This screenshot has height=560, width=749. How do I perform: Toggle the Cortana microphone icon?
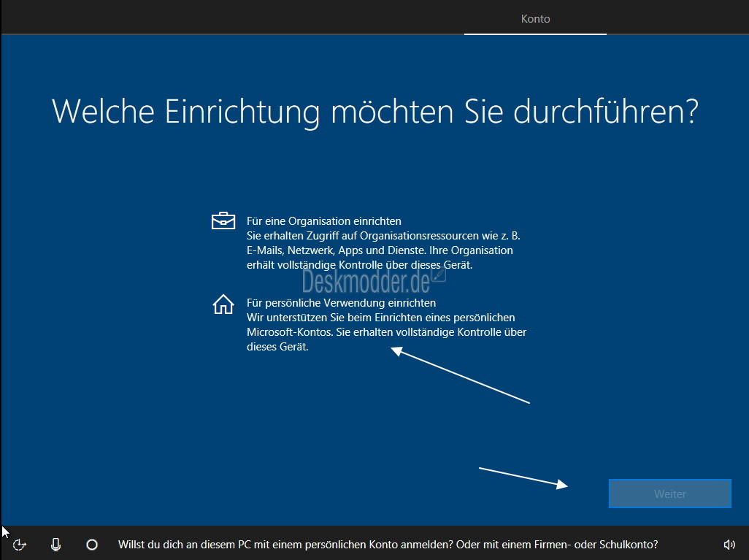56,544
